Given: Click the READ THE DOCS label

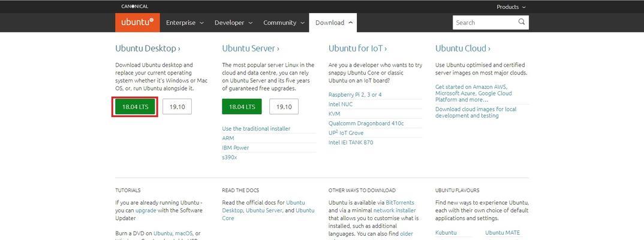Looking at the screenshot, I should [240, 190].
